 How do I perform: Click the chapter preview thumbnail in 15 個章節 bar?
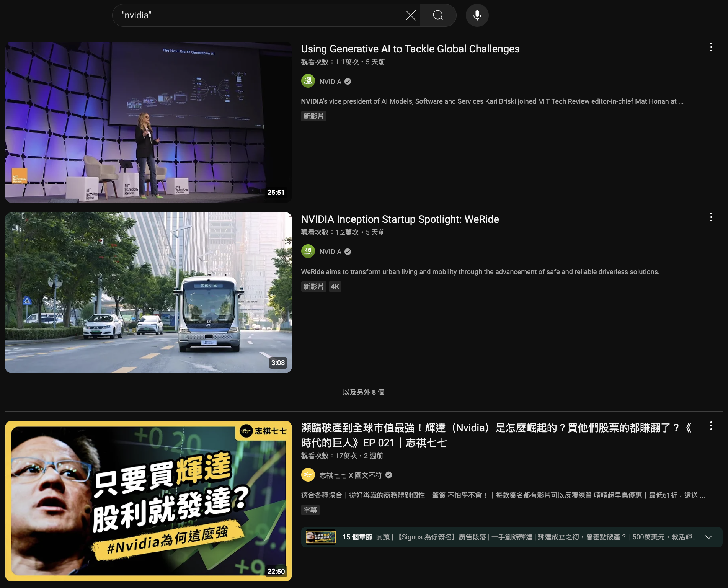[x=321, y=537]
